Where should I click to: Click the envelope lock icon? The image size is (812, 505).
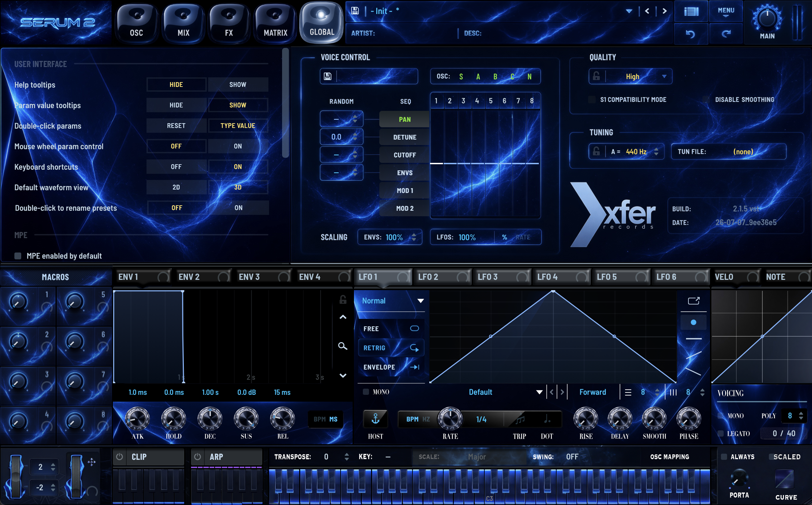343,300
